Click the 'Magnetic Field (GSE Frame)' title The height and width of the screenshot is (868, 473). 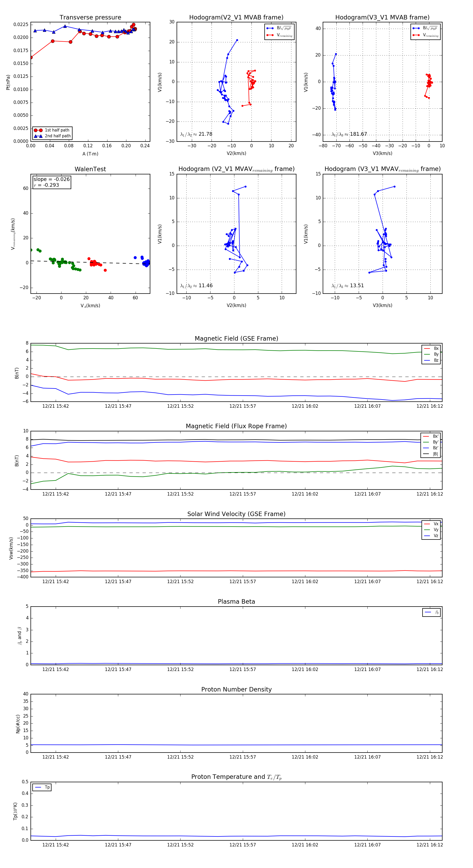pyautogui.click(x=236, y=339)
